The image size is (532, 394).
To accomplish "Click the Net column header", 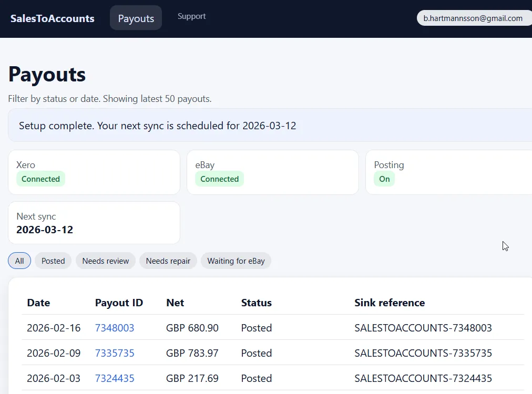I will click(175, 303).
